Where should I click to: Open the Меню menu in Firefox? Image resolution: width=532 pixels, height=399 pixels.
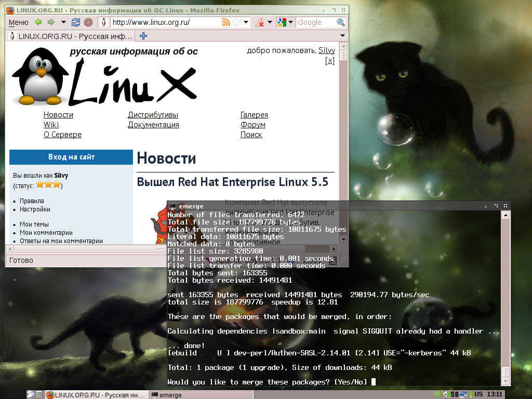(18, 22)
